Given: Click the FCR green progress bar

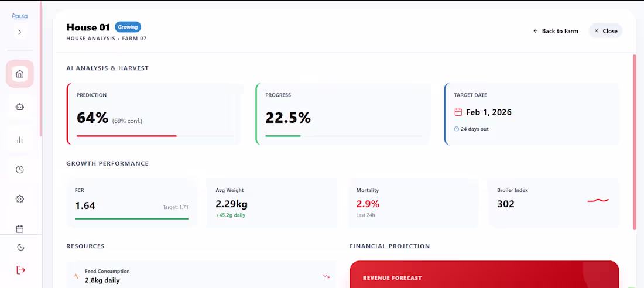Looking at the screenshot, I should (x=131, y=218).
